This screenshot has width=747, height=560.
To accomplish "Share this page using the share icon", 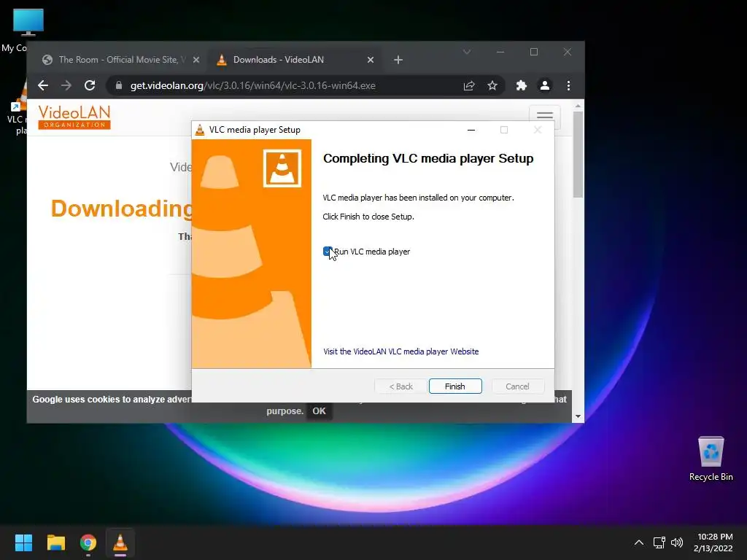I will (469, 86).
